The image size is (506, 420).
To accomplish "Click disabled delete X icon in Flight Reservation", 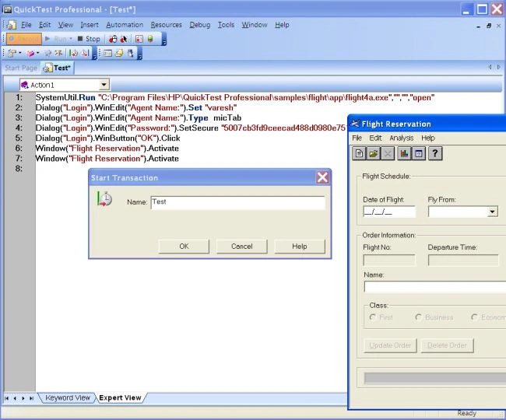I will [x=388, y=153].
